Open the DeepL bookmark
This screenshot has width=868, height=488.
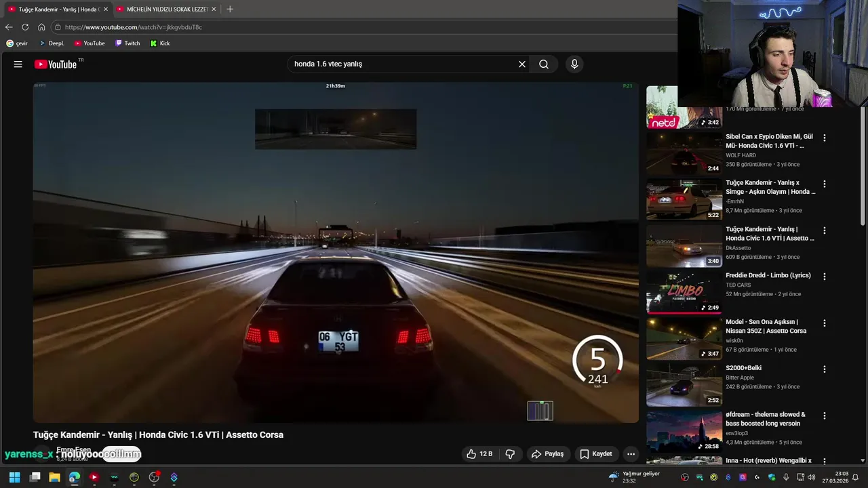pyautogui.click(x=52, y=43)
